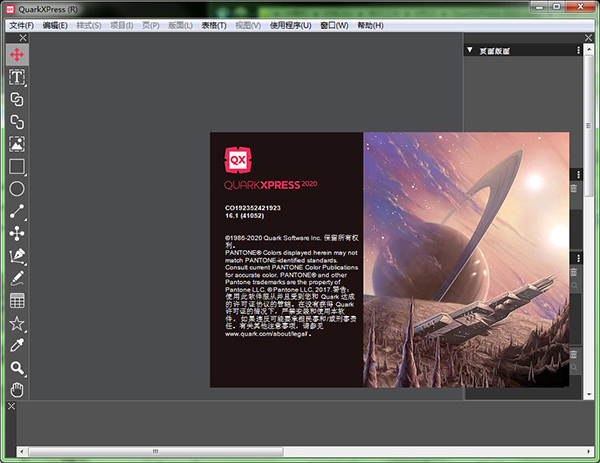Close the bottom measurements palette with X
600x463 pixels.
click(11, 406)
